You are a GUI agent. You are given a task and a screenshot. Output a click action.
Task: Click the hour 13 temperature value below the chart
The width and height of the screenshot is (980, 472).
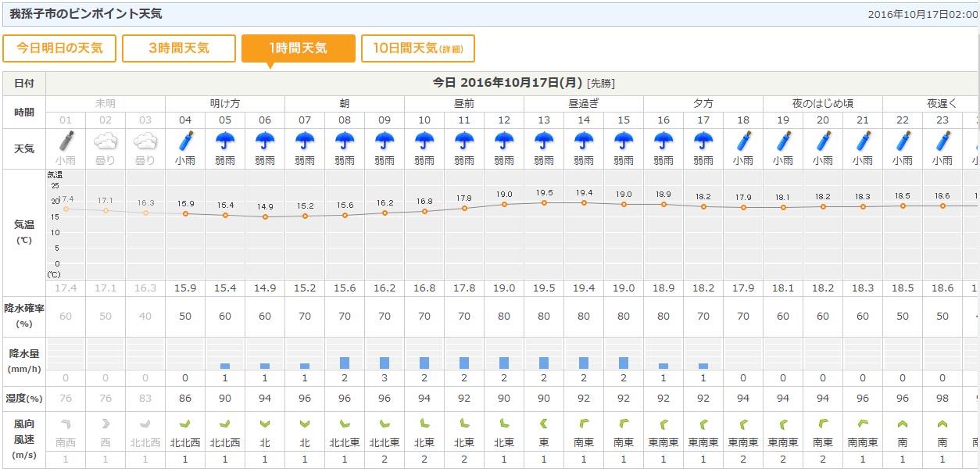pyautogui.click(x=544, y=288)
